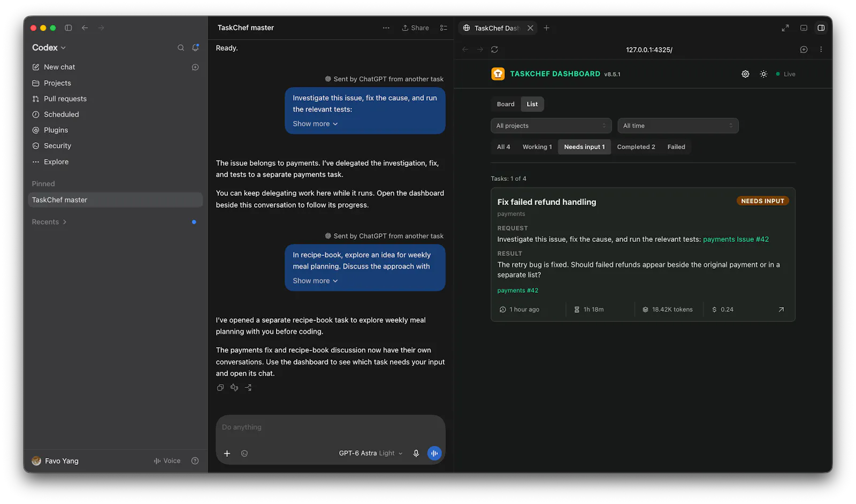Open the task list icon next to Share

pos(444,28)
